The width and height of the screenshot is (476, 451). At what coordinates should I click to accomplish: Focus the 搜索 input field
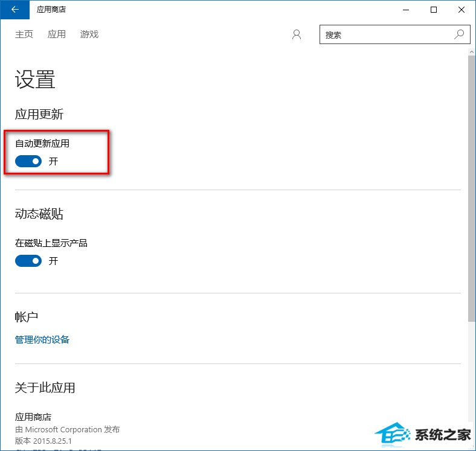(394, 34)
